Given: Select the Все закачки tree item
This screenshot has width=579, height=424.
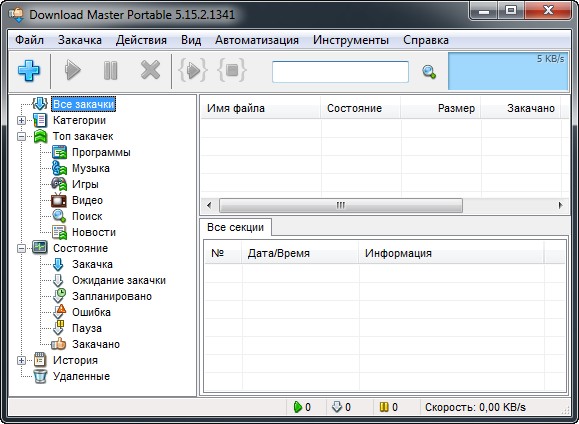Looking at the screenshot, I should click(84, 104).
